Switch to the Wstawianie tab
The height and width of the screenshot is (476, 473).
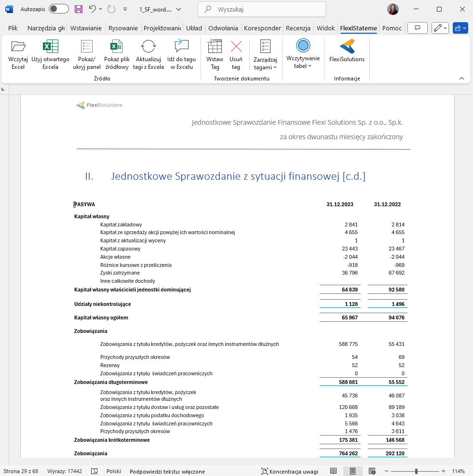(86, 28)
